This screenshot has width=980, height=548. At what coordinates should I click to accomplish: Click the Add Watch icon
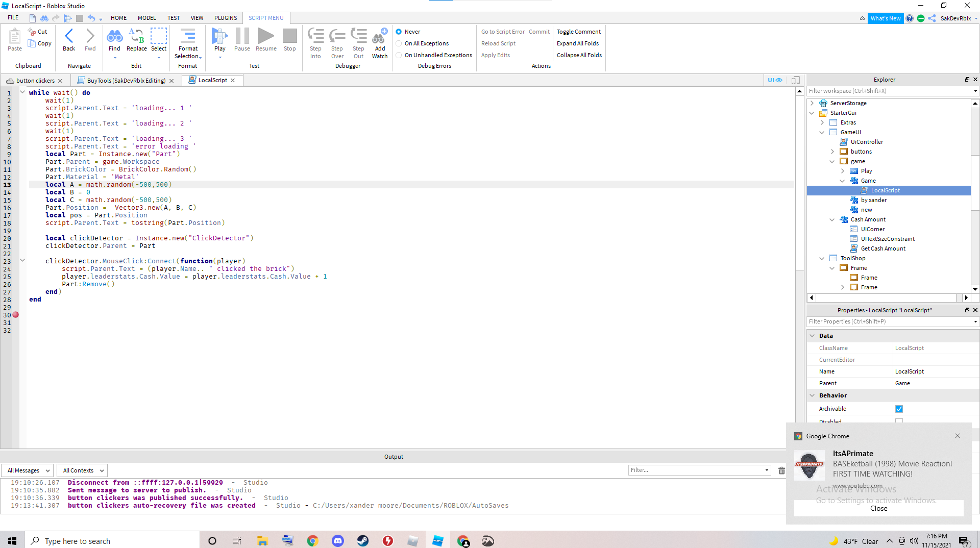pos(380,37)
